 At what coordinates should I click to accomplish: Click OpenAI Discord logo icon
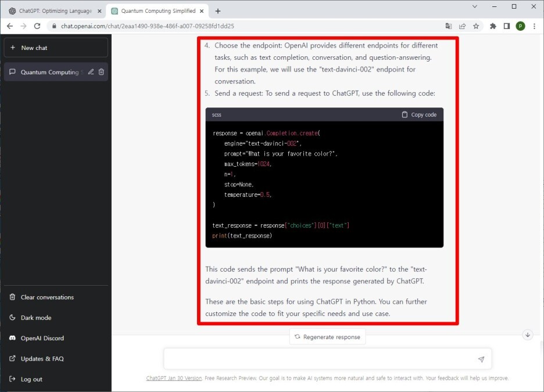point(12,337)
